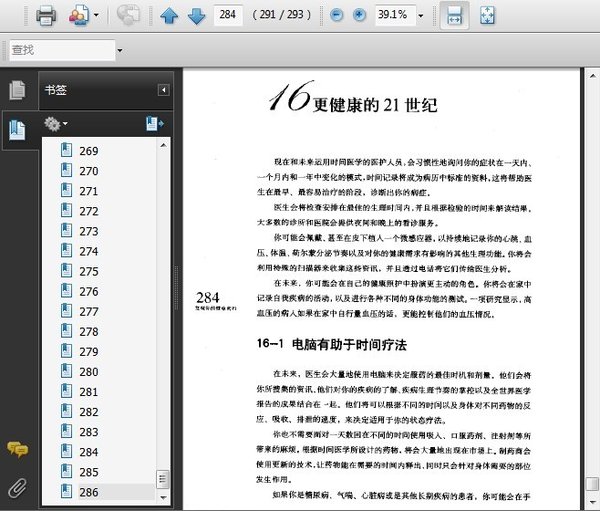Go to next page with down arrow
This screenshot has width=600, height=511.
tap(196, 15)
